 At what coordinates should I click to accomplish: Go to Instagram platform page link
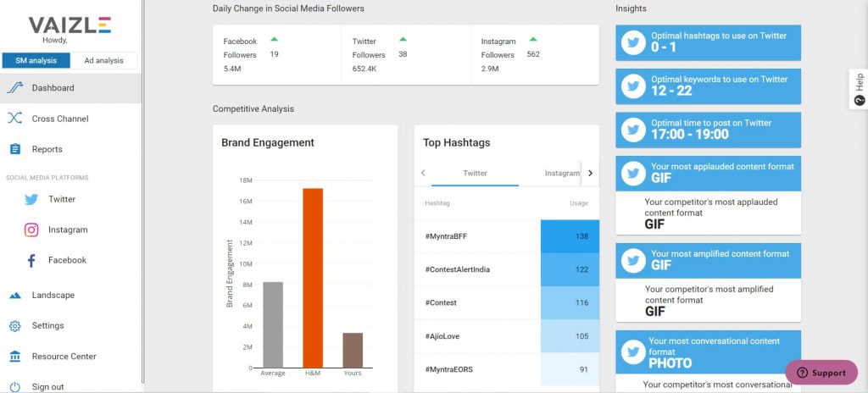[x=68, y=230]
